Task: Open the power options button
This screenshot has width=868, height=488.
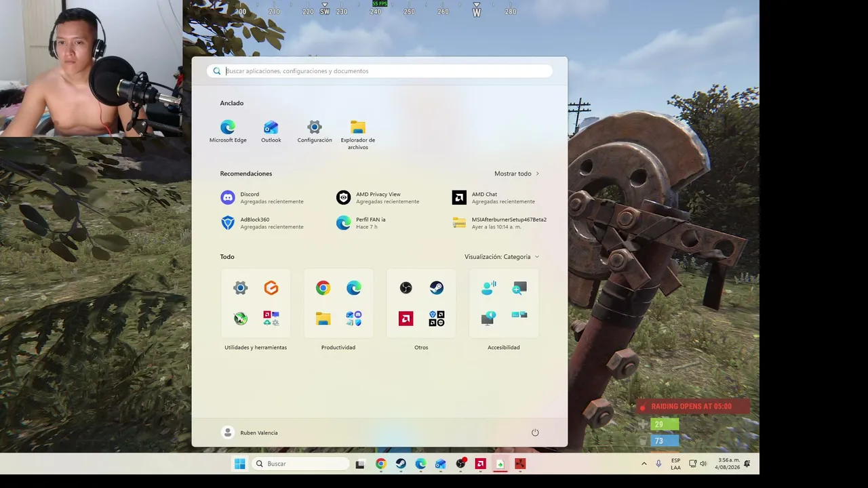Action: 535,432
